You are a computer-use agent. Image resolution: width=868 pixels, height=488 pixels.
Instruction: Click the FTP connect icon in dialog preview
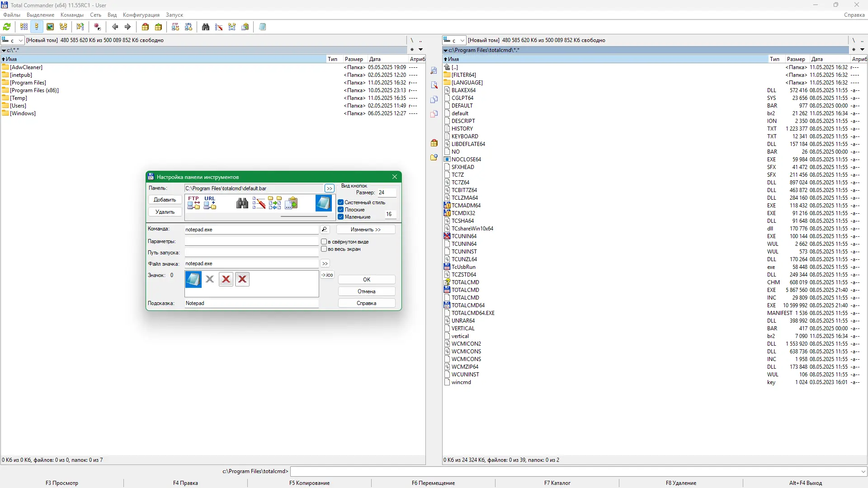coord(193,203)
